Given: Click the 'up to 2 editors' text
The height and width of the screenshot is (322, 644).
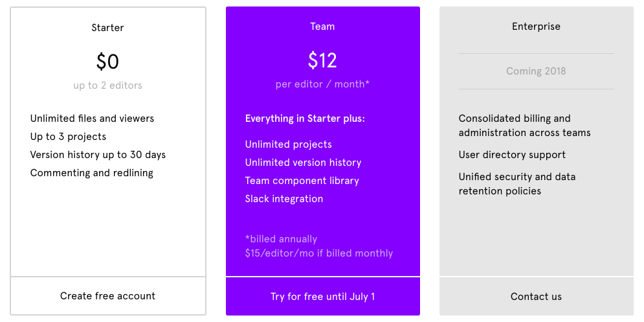Looking at the screenshot, I should [x=107, y=86].
